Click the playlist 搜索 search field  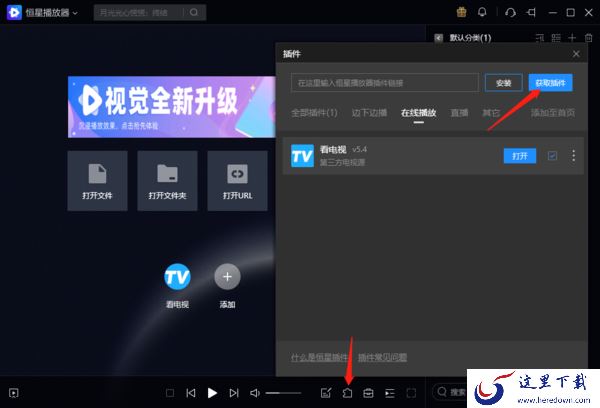click(450, 392)
